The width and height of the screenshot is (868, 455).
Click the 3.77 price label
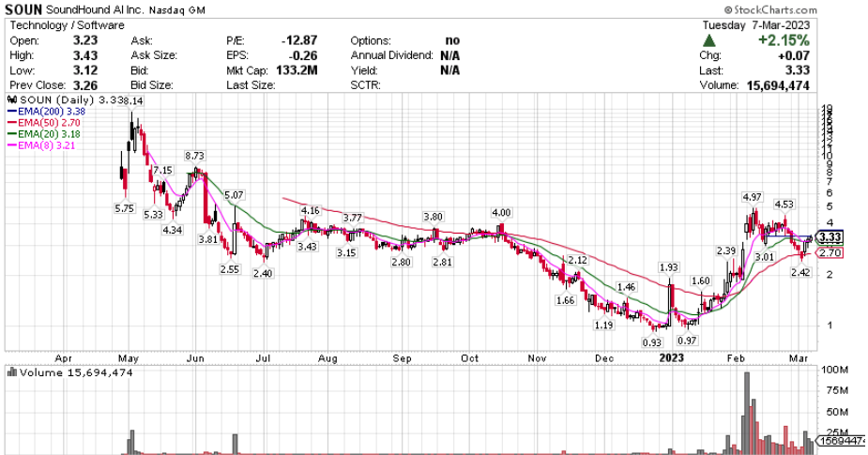point(352,218)
